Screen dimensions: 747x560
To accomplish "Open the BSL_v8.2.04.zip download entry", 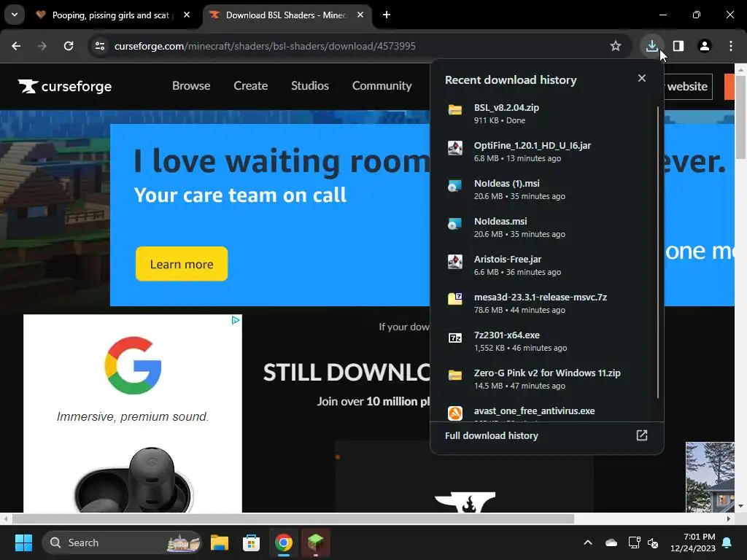I will (543, 113).
